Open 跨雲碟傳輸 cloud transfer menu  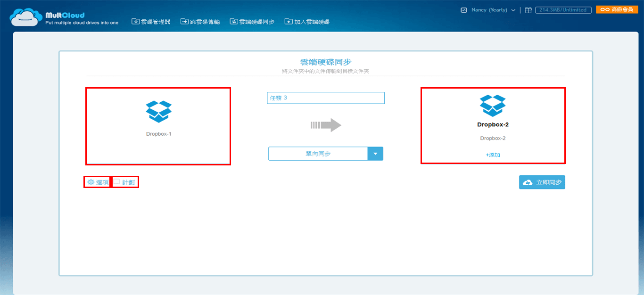point(200,22)
